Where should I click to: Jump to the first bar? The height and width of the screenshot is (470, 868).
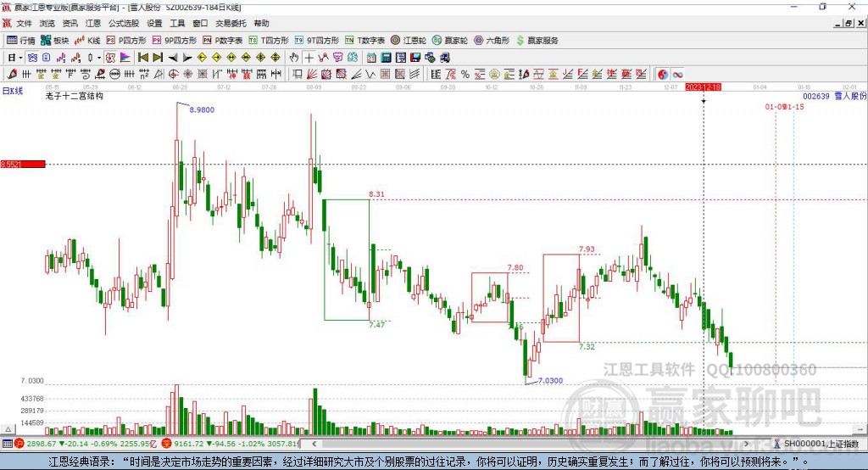[142, 58]
